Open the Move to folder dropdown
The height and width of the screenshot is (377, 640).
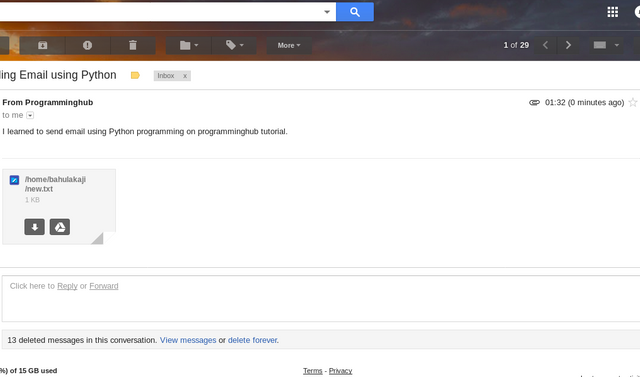pyautogui.click(x=189, y=45)
